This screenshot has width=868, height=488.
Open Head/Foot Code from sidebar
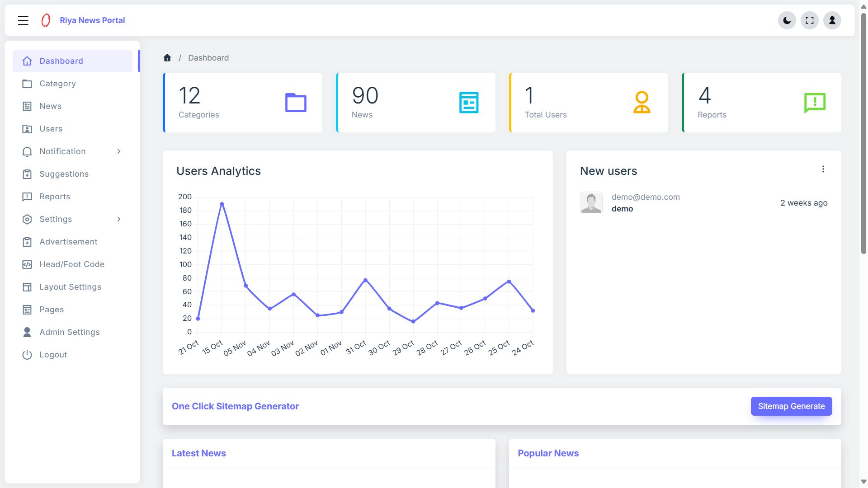click(71, 264)
